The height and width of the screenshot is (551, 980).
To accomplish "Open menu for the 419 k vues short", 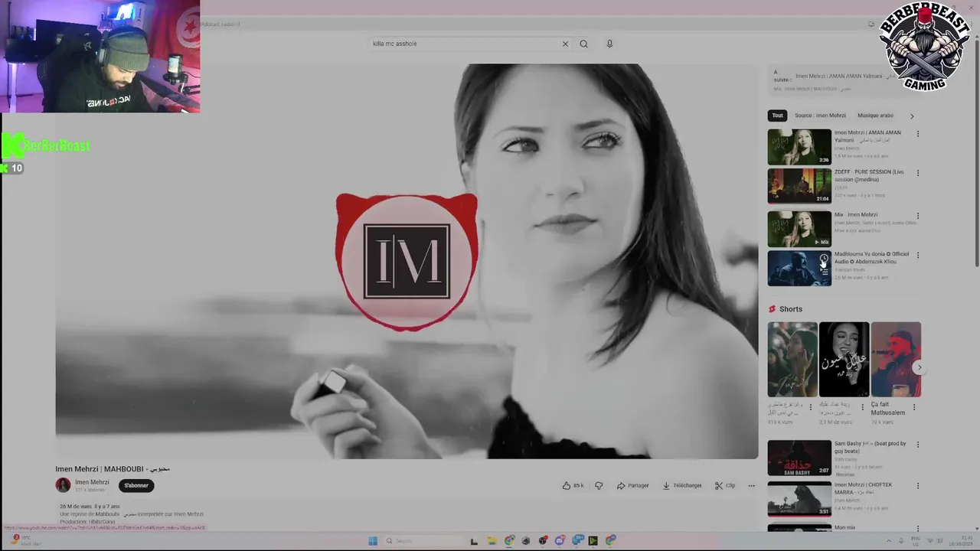I will (811, 407).
